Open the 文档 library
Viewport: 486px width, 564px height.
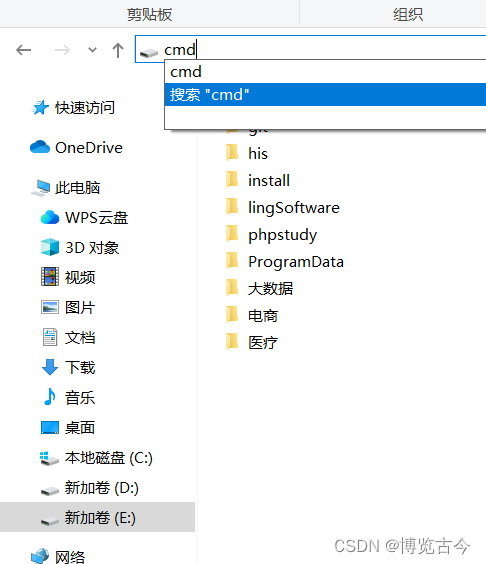click(x=80, y=338)
